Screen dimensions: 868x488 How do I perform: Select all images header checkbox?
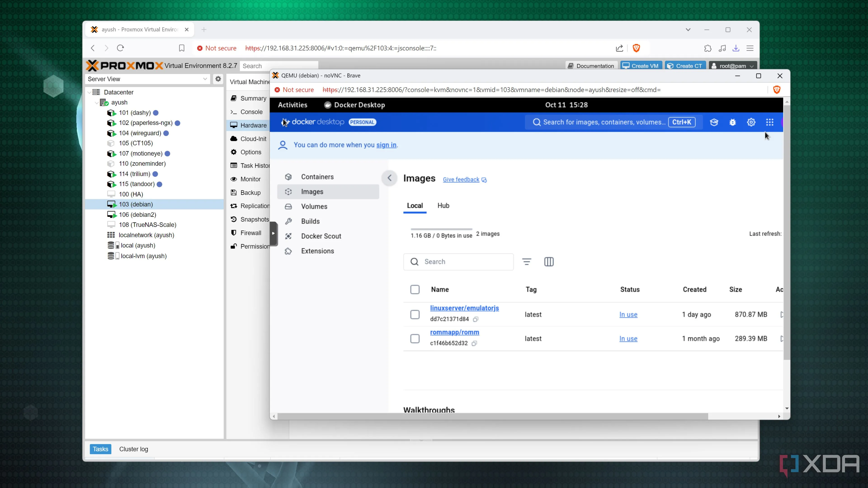[415, 290]
